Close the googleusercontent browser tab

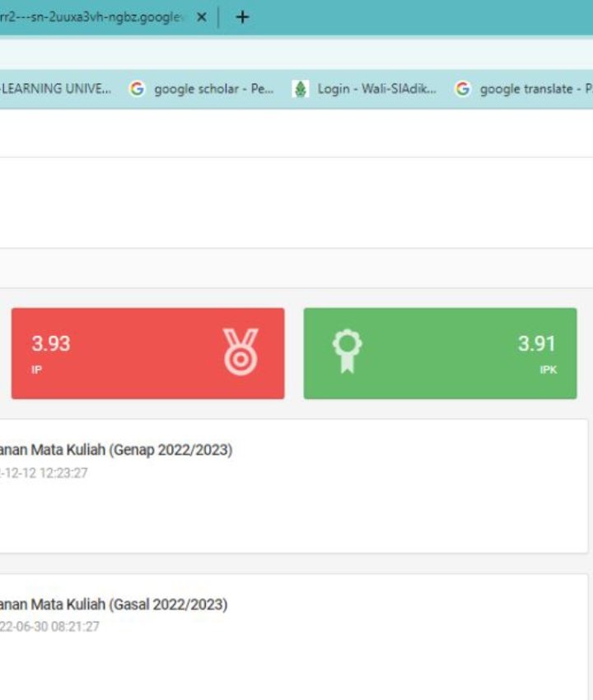click(x=202, y=17)
